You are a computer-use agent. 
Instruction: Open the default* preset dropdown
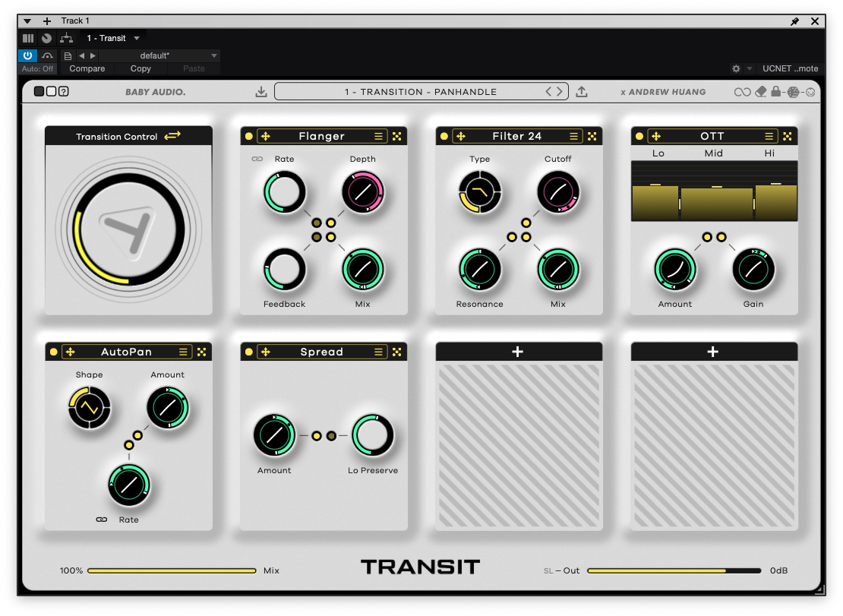tap(159, 55)
